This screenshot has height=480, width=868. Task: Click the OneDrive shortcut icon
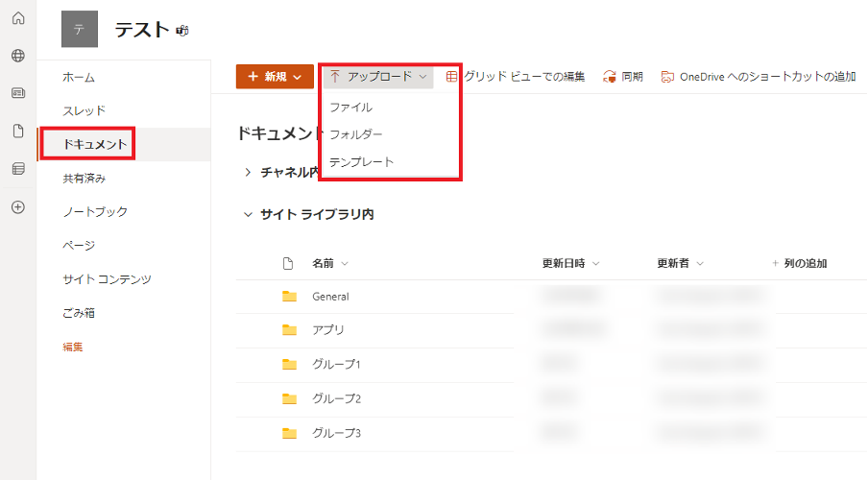(667, 77)
